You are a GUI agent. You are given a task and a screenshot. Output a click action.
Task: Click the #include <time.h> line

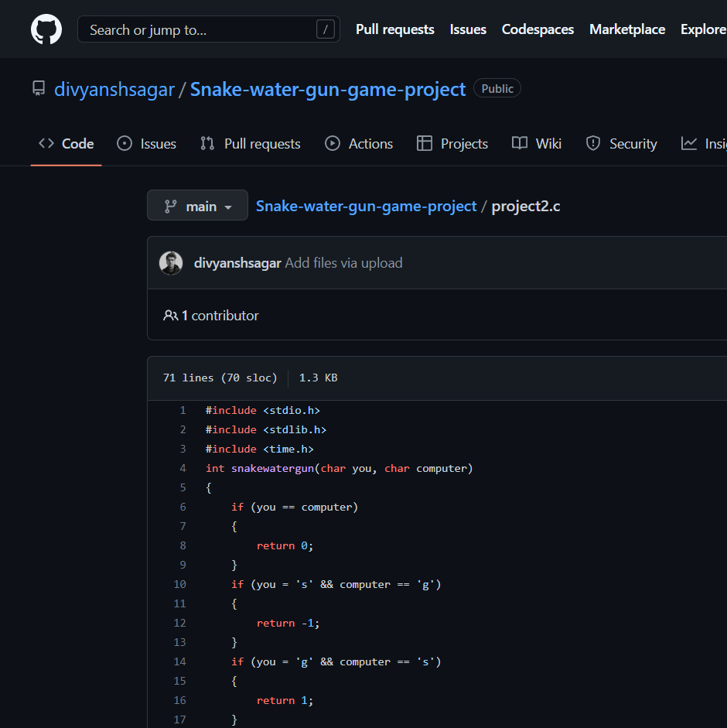(260, 449)
